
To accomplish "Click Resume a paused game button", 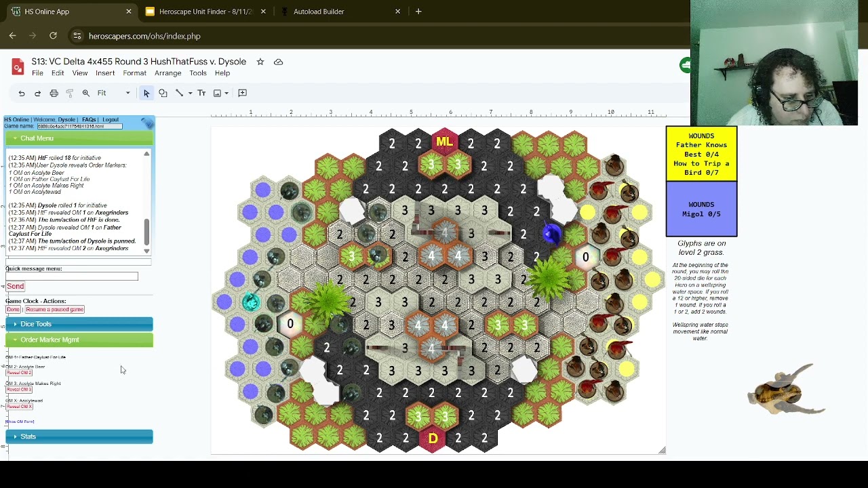I will [55, 309].
